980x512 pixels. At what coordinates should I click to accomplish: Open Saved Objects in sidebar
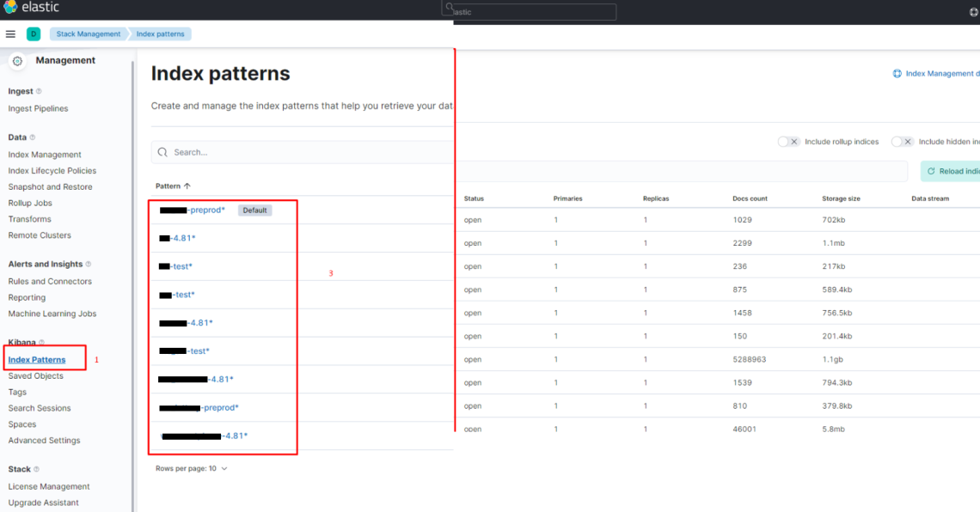point(35,376)
